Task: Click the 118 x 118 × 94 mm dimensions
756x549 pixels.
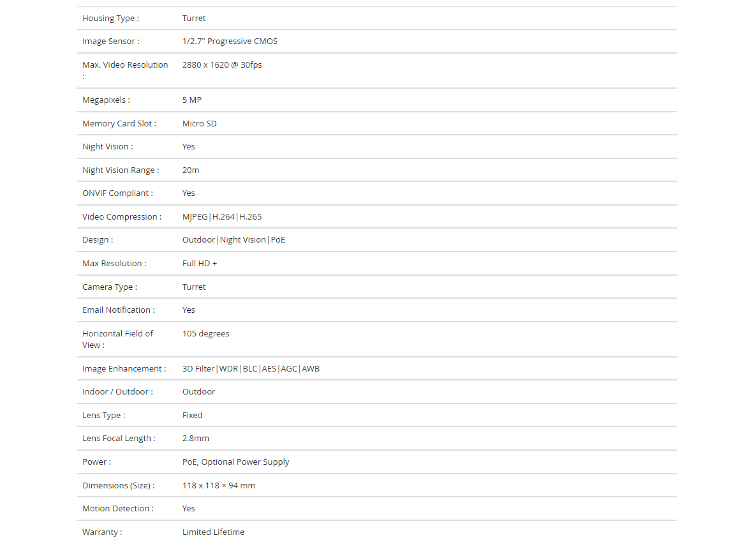Action: (218, 486)
